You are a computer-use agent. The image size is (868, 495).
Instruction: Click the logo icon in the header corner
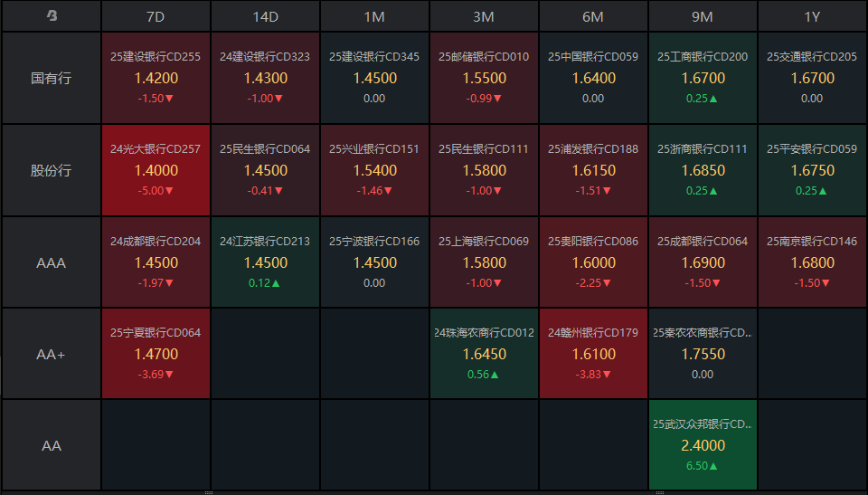coord(52,16)
